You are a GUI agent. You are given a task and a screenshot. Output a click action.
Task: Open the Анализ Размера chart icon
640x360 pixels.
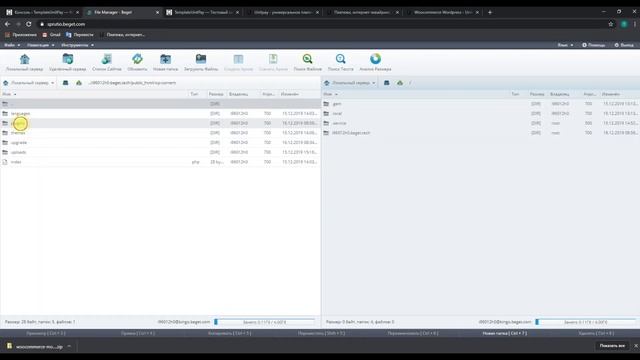click(375, 59)
